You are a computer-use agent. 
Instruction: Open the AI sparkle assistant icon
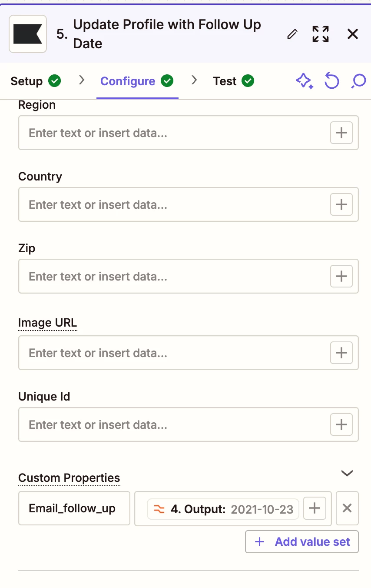coord(304,81)
